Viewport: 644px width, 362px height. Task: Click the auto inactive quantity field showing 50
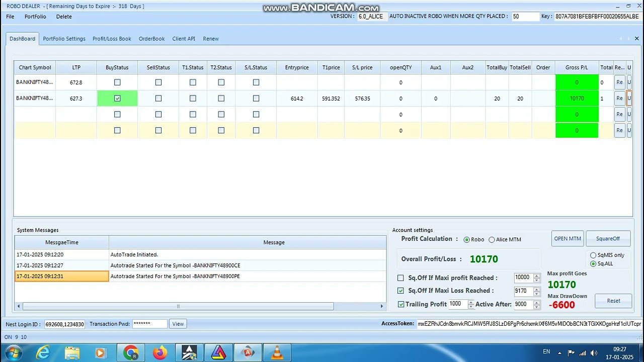(525, 17)
